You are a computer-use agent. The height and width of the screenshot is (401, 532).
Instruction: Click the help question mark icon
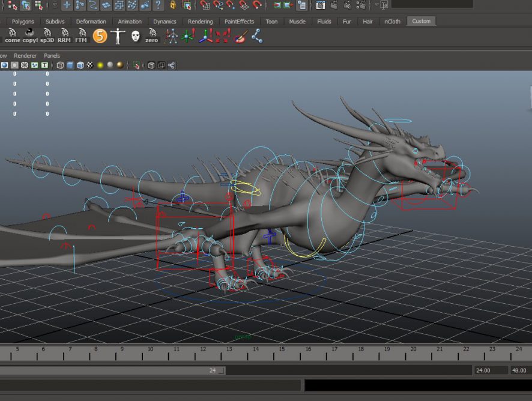click(x=158, y=5)
